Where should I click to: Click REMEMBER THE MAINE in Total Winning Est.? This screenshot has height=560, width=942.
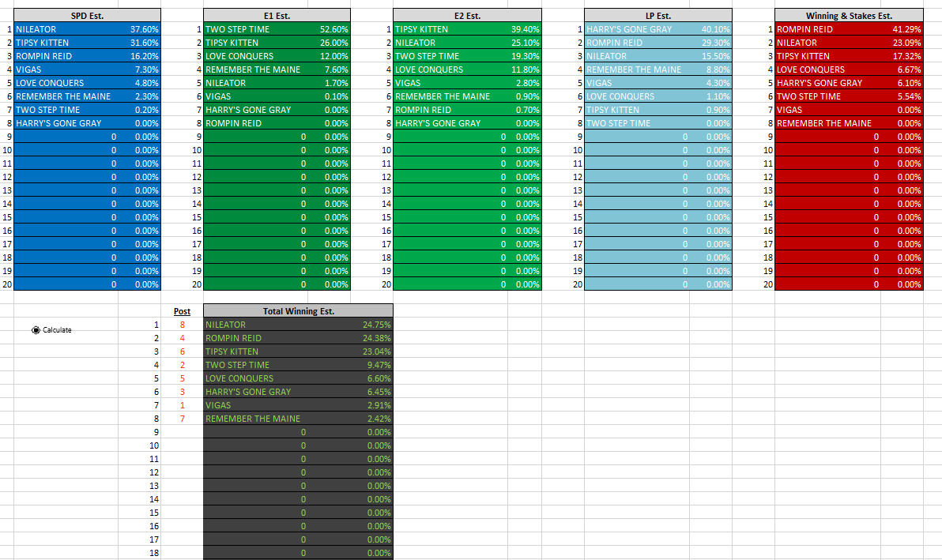point(253,419)
